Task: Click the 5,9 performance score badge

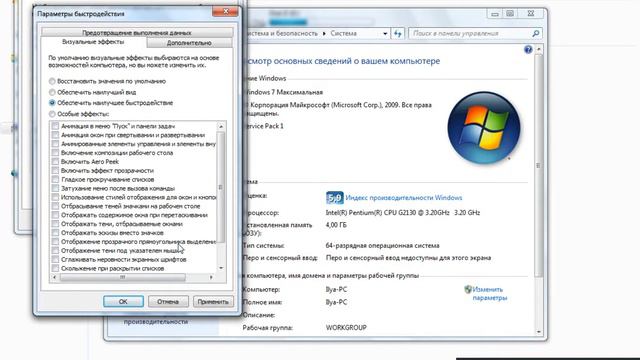Action: pyautogui.click(x=335, y=198)
